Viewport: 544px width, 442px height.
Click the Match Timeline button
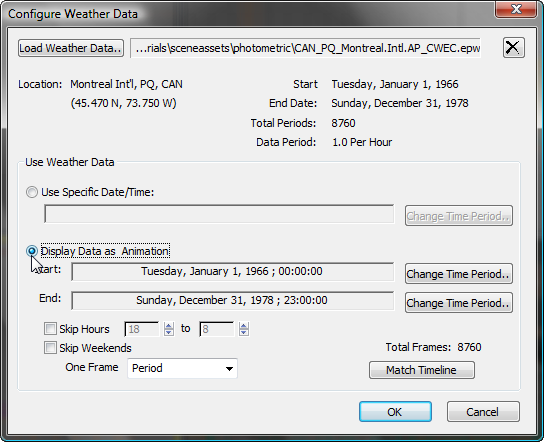[422, 370]
